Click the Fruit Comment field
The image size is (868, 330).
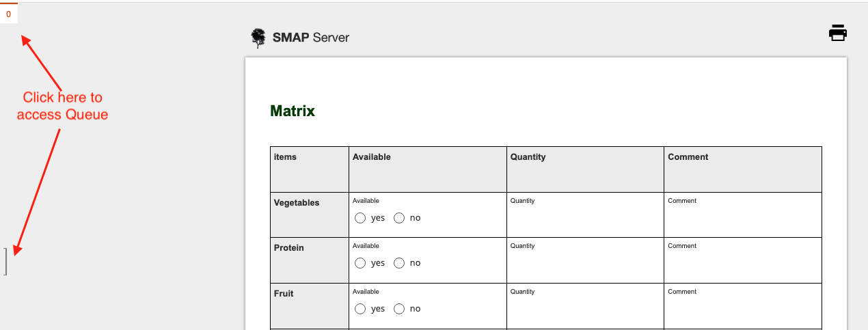742,310
